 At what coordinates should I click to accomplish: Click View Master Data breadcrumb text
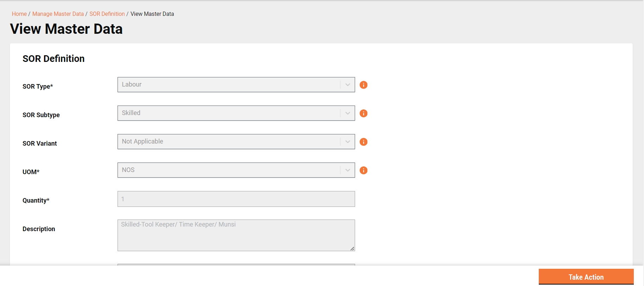point(152,14)
